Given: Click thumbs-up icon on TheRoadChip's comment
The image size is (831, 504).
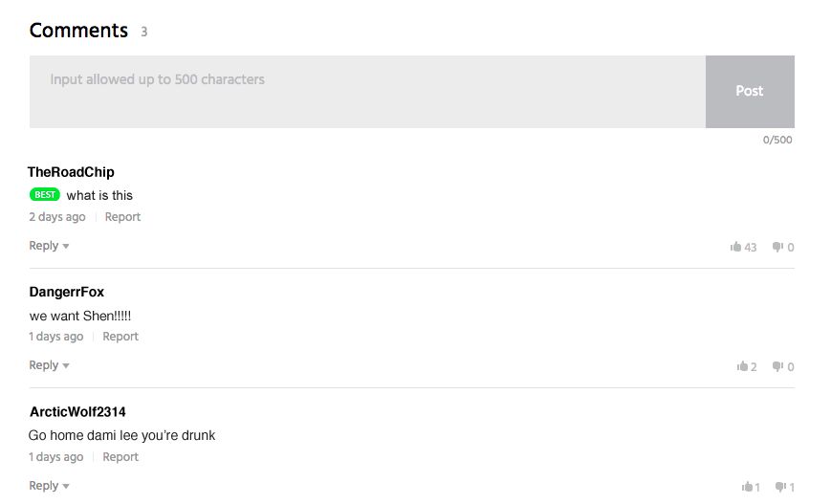Looking at the screenshot, I should pos(736,247).
